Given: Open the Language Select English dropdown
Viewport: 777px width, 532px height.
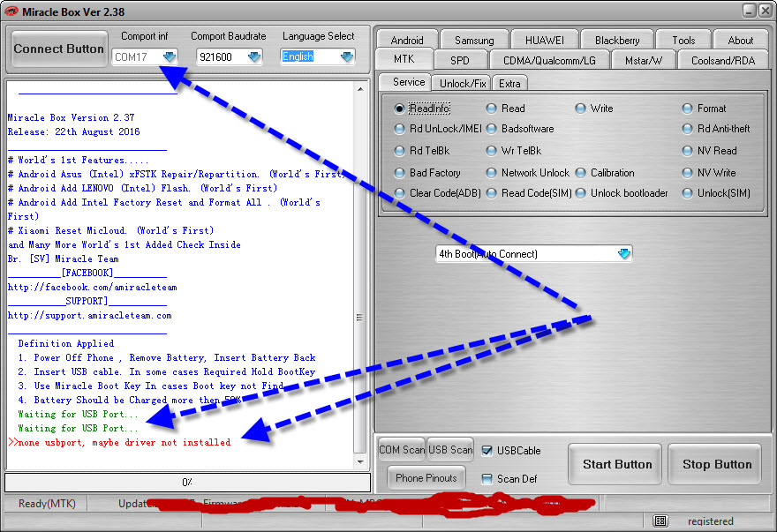Looking at the screenshot, I should (347, 57).
